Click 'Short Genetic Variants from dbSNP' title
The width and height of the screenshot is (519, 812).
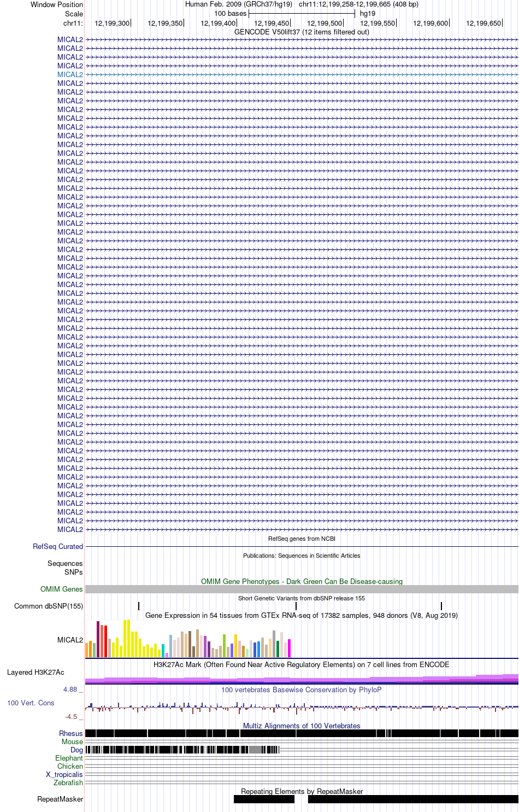302,599
